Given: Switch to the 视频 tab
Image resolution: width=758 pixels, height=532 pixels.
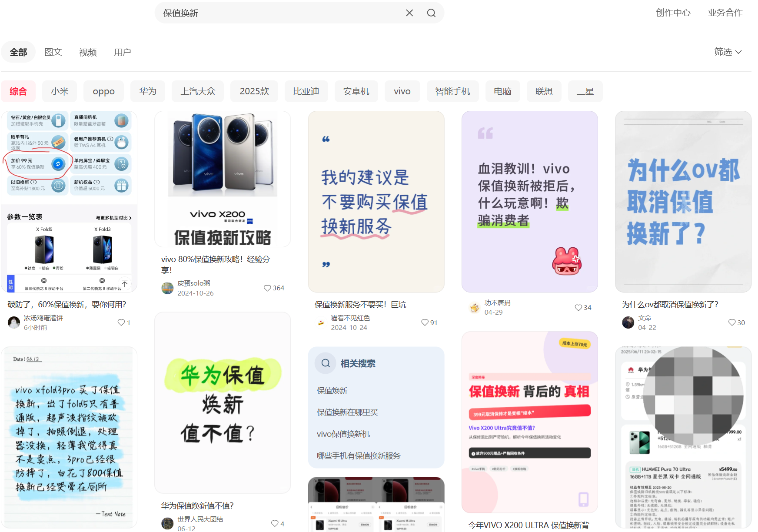Looking at the screenshot, I should pyautogui.click(x=88, y=52).
